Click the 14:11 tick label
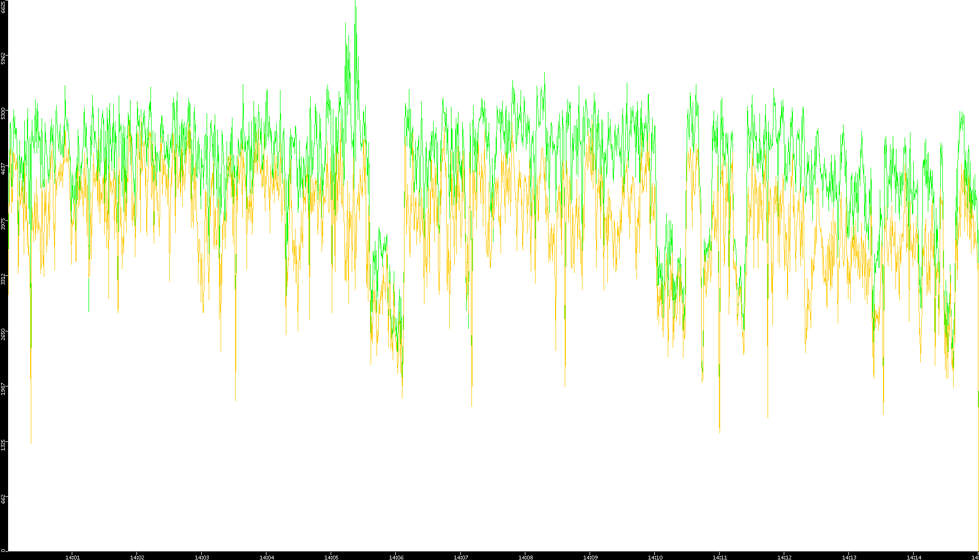This screenshot has height=560, width=979. pos(720,557)
